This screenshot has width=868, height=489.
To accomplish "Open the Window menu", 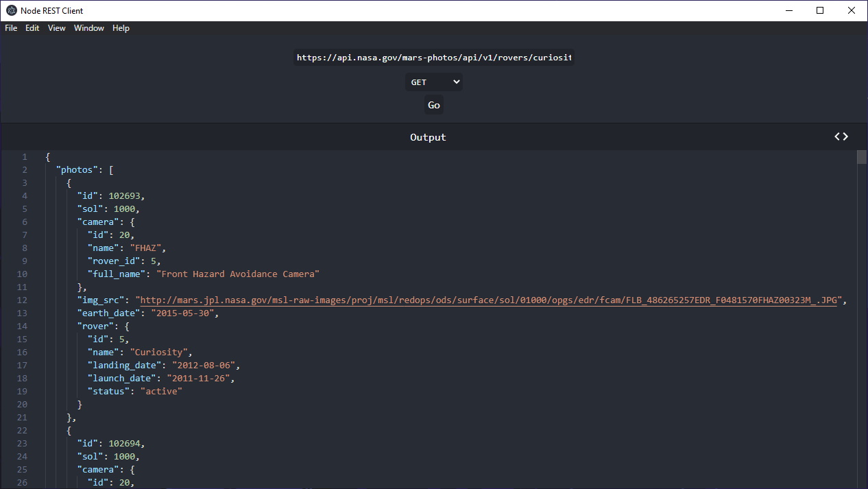I will tap(89, 28).
